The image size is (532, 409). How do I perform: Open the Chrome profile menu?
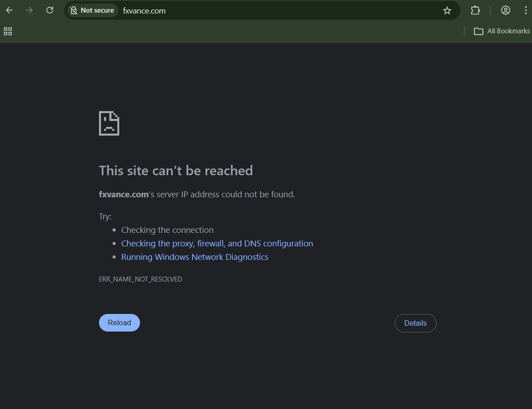pos(505,10)
